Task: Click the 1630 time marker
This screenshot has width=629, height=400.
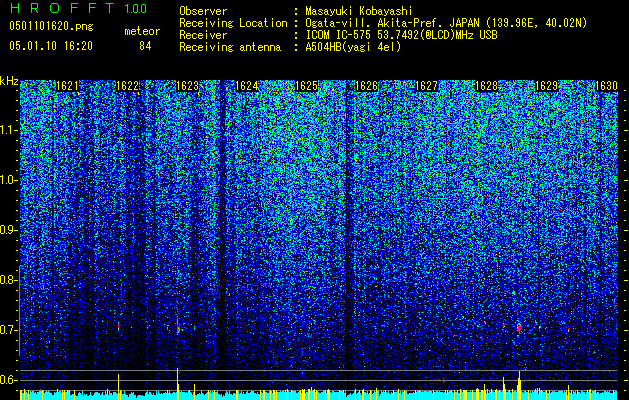Action: [x=606, y=86]
